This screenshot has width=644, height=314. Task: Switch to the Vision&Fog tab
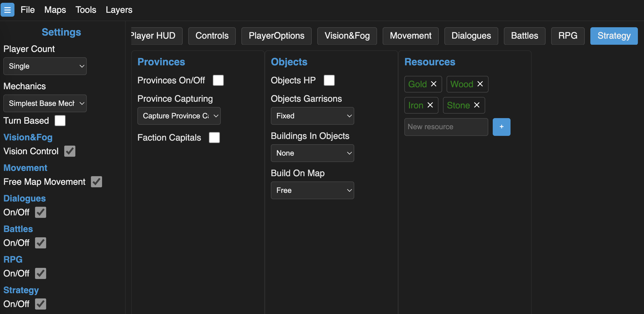tap(347, 36)
